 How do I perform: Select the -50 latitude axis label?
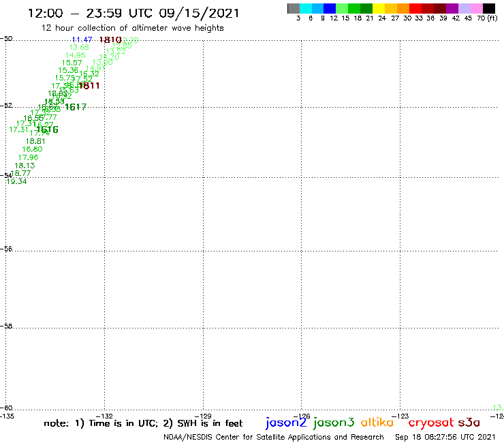[6, 39]
